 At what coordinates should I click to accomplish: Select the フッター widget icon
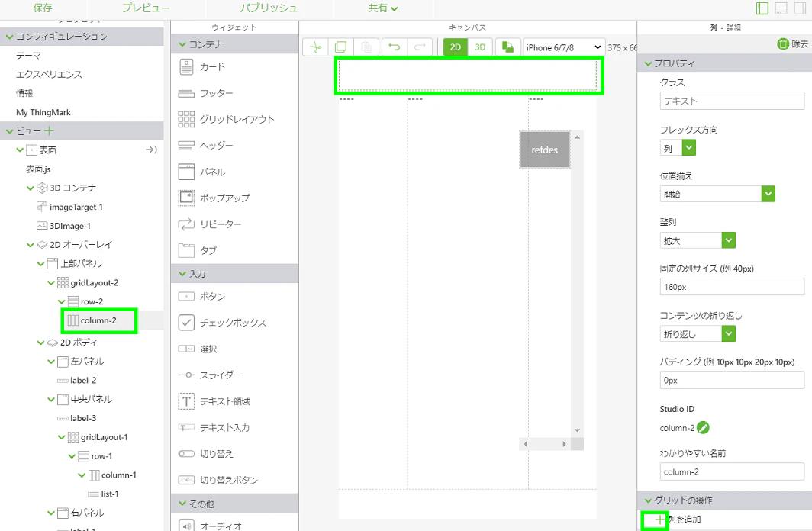(x=186, y=93)
